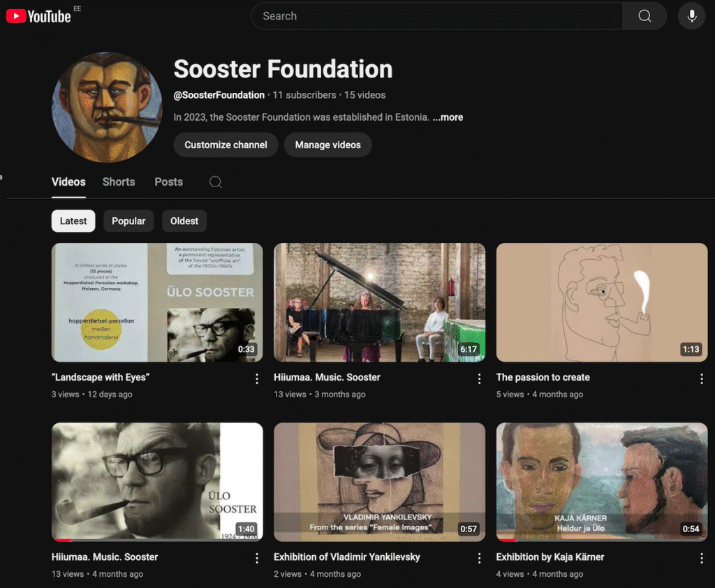Play the Ülo Sooster plates thumbnail (0:33)

(x=157, y=302)
